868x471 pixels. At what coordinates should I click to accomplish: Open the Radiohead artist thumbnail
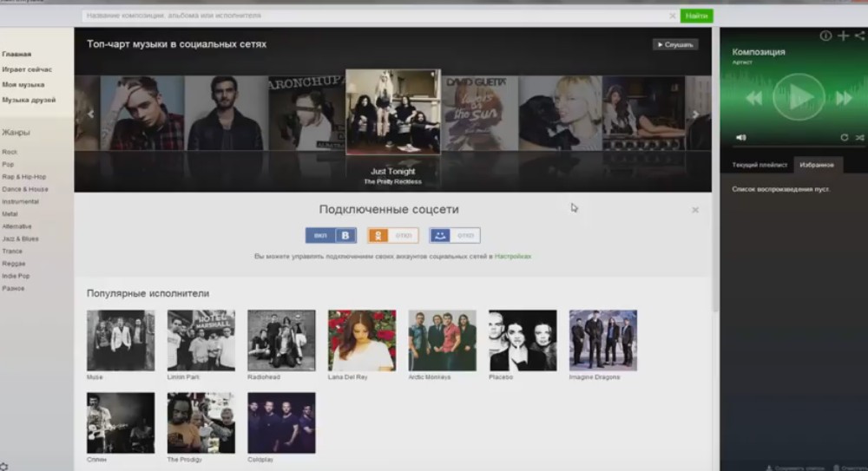pyautogui.click(x=281, y=340)
